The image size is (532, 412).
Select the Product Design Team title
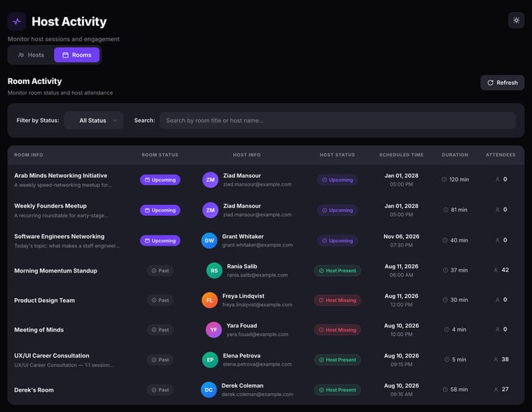44,301
